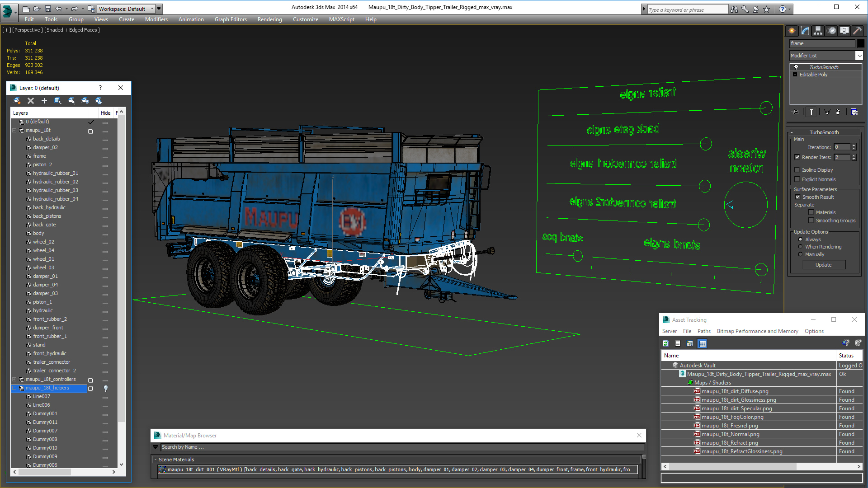Click Delete Layer X icon in Layer dialog
The height and width of the screenshot is (488, 868).
pos(31,101)
